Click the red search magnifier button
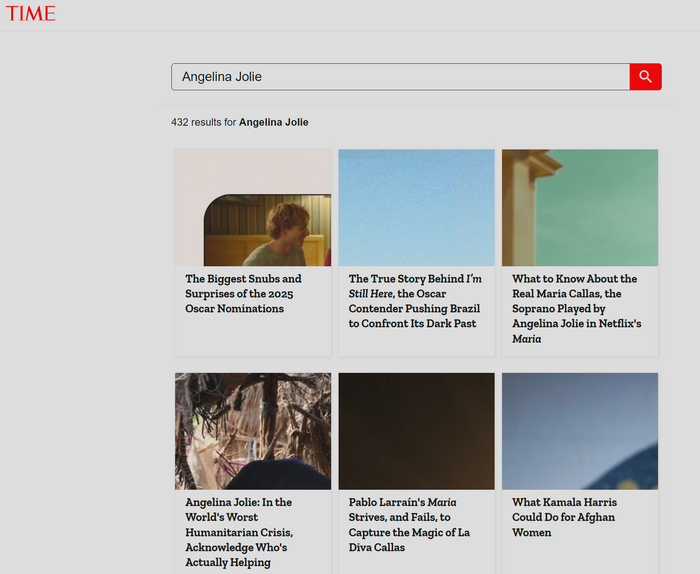This screenshot has width=700, height=574. 646,77
